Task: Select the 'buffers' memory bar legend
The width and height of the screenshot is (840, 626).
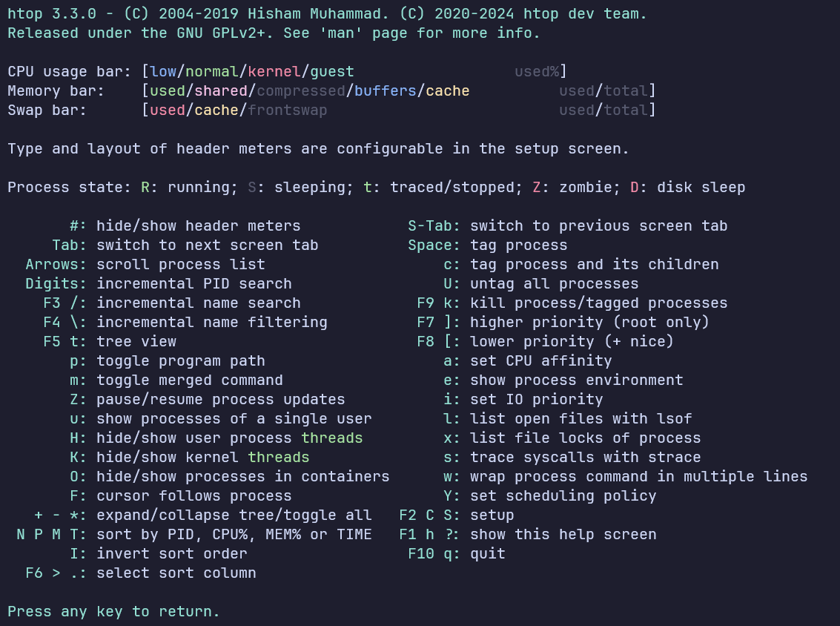Action: tap(386, 90)
